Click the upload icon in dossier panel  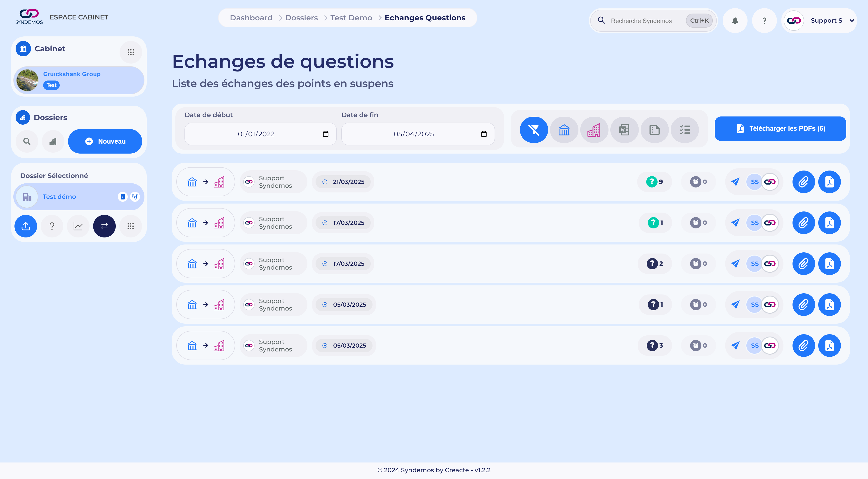pyautogui.click(x=26, y=226)
